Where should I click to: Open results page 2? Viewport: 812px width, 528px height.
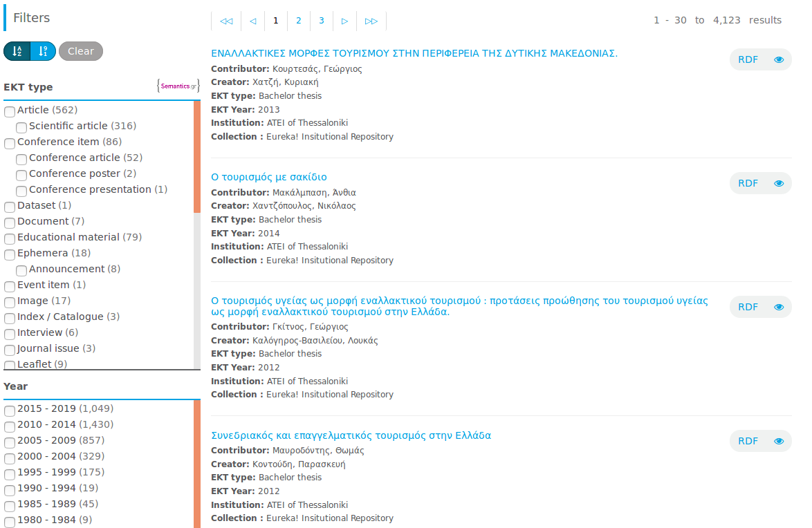coord(299,21)
